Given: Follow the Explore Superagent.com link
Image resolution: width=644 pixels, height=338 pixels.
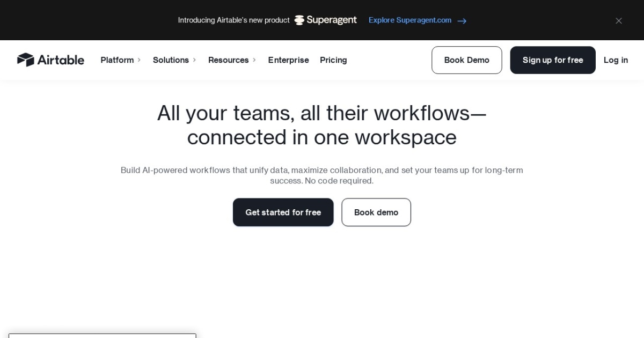Looking at the screenshot, I should pyautogui.click(x=409, y=20).
